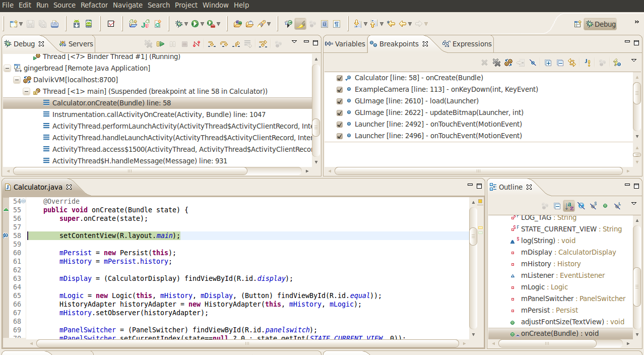The height and width of the screenshot is (355, 644).
Task: Open the Refactor menu
Action: pyautogui.click(x=94, y=5)
